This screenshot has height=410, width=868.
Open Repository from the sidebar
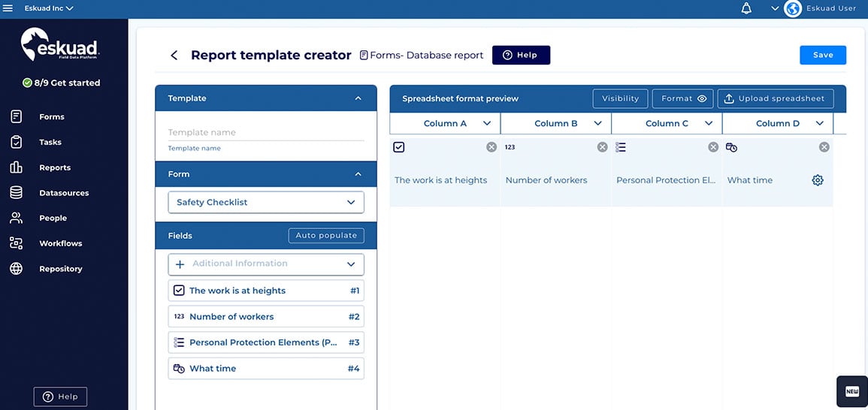60,269
